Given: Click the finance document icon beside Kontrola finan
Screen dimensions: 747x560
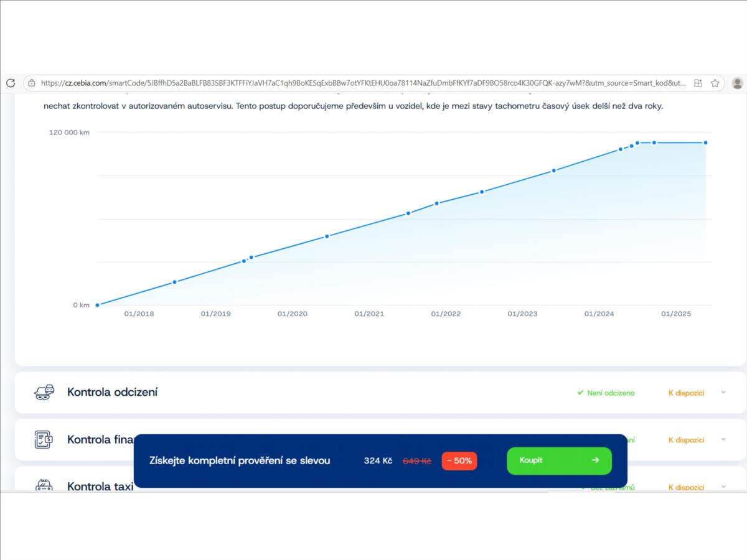Looking at the screenshot, I should coord(44,439).
